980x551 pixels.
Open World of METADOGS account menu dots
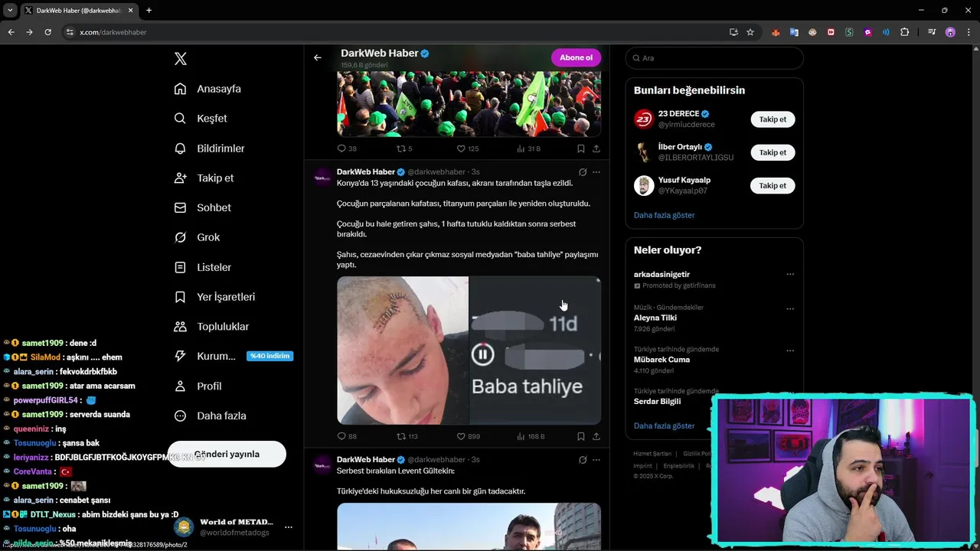click(x=288, y=527)
